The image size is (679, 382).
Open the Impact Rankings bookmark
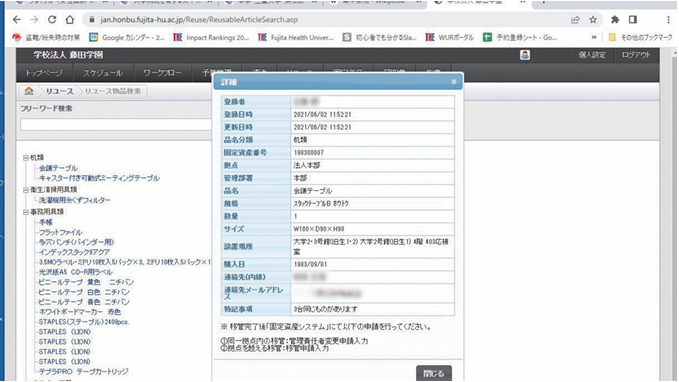tap(211, 38)
